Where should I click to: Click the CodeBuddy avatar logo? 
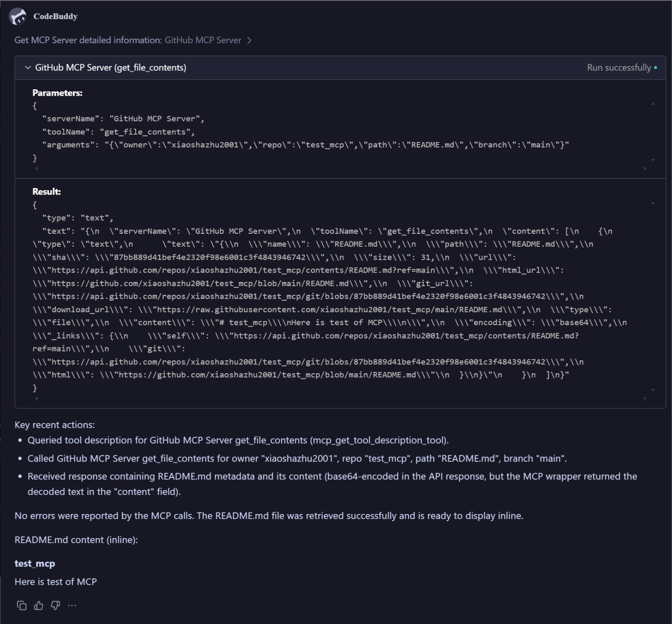tap(18, 16)
